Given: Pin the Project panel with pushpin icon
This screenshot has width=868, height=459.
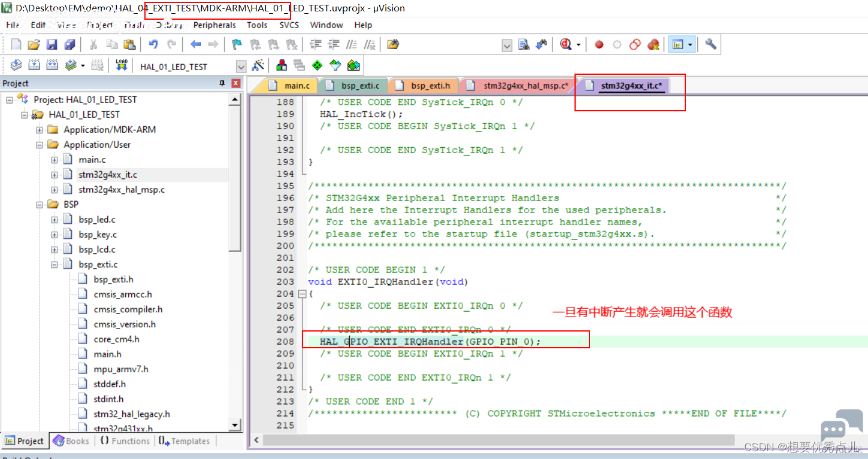Looking at the screenshot, I should pyautogui.click(x=222, y=83).
